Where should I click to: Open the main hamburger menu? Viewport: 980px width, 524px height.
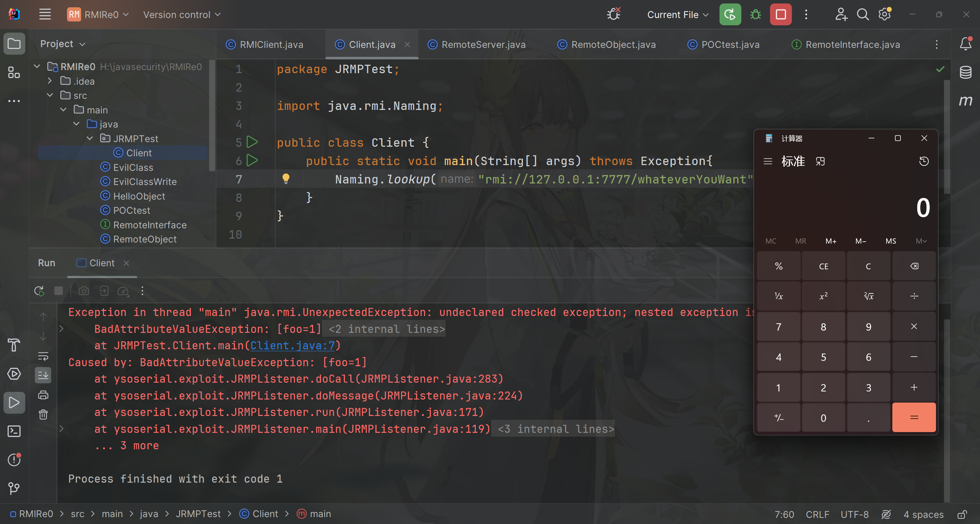click(x=45, y=15)
